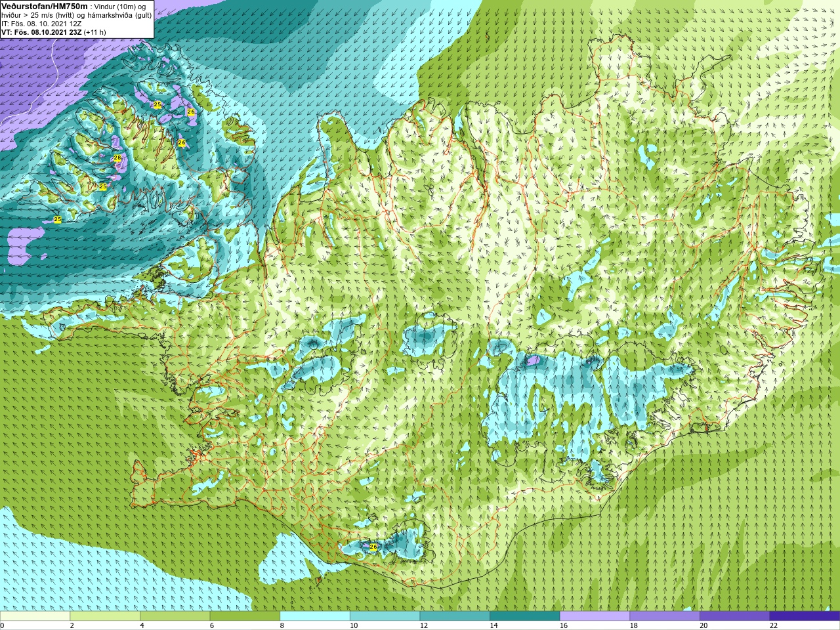Click the "Vindur (10m) og" description text
Viewport: 840px width, 630px height.
pos(121,7)
